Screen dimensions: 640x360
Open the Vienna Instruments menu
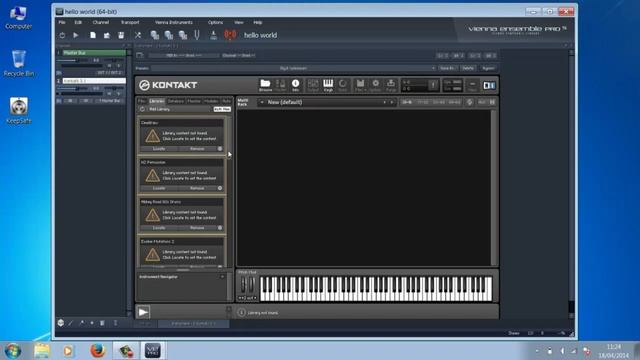[173, 22]
